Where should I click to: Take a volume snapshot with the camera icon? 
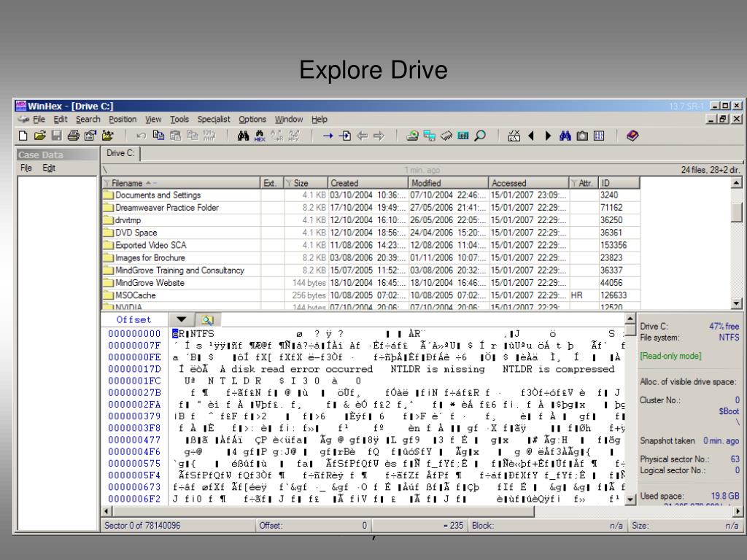(582, 136)
